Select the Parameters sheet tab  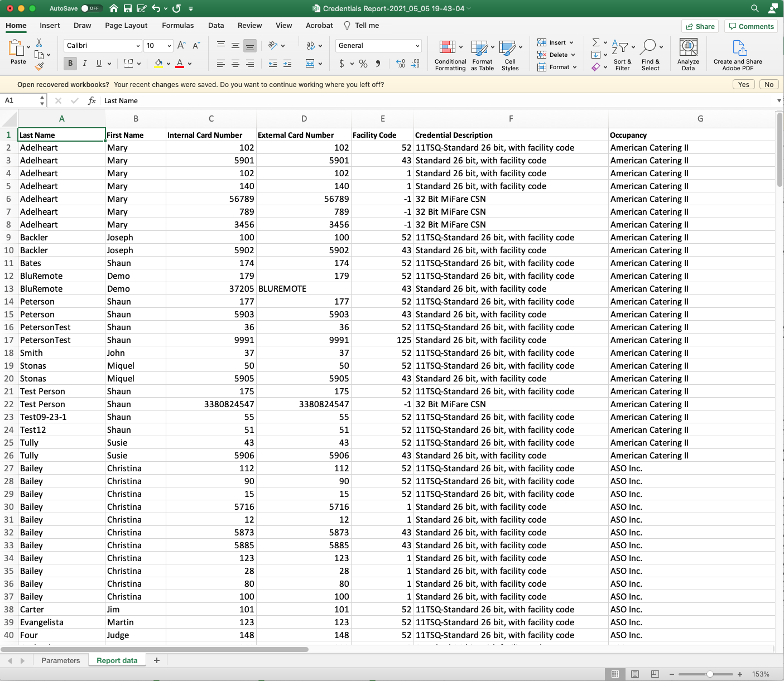pos(60,660)
